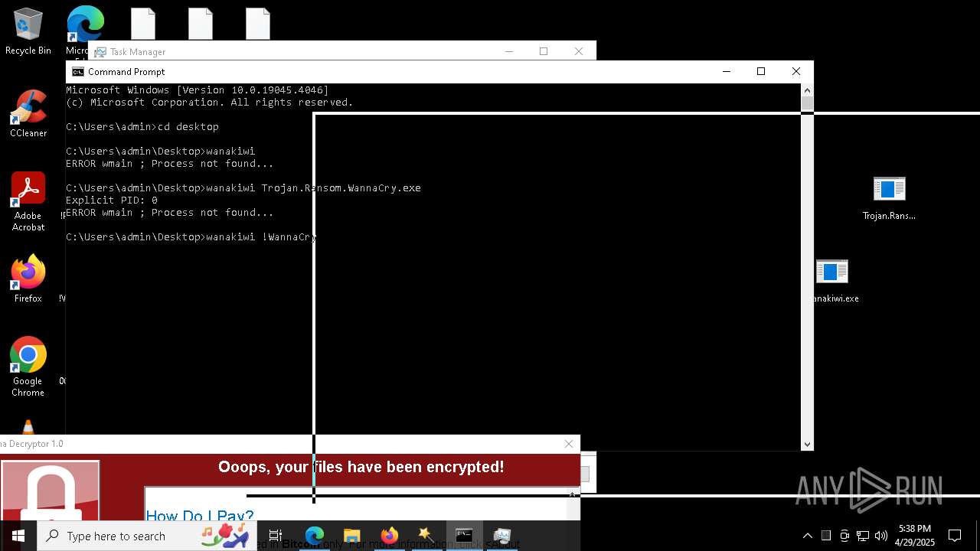Open the Recycle Bin desktop icon

[28, 31]
